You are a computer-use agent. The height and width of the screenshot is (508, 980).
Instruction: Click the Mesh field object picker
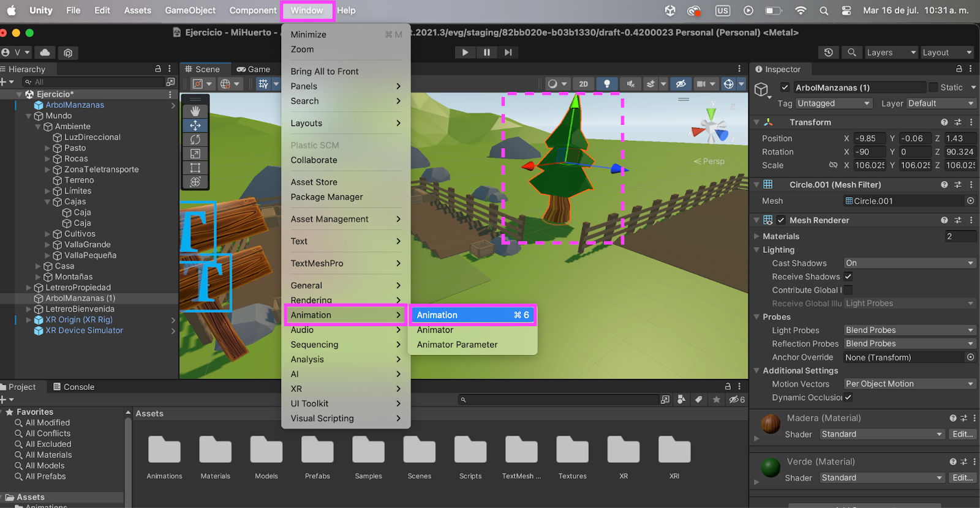(971, 201)
